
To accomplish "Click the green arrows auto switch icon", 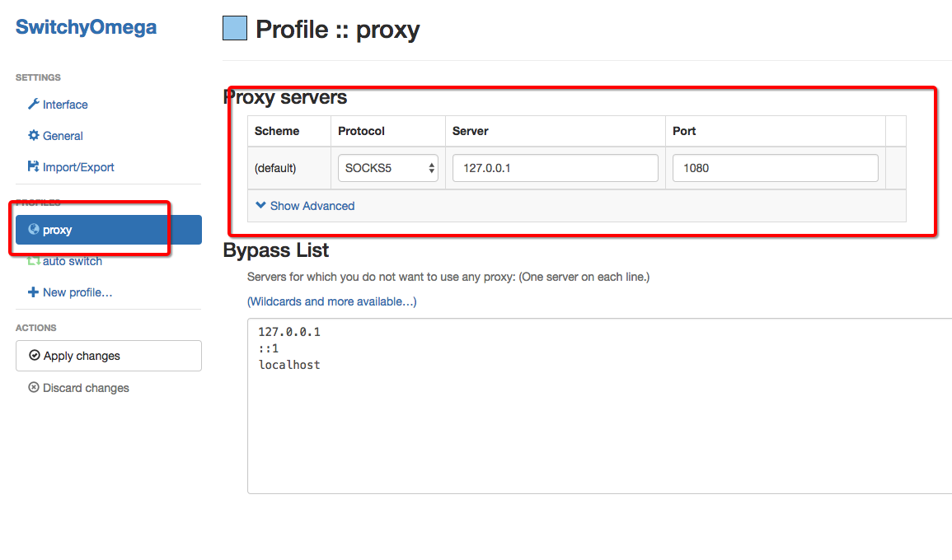I will coord(34,262).
